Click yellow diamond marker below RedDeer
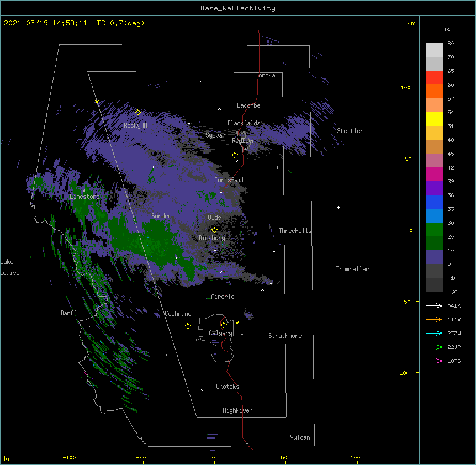The image size is (476, 465). 235,155
